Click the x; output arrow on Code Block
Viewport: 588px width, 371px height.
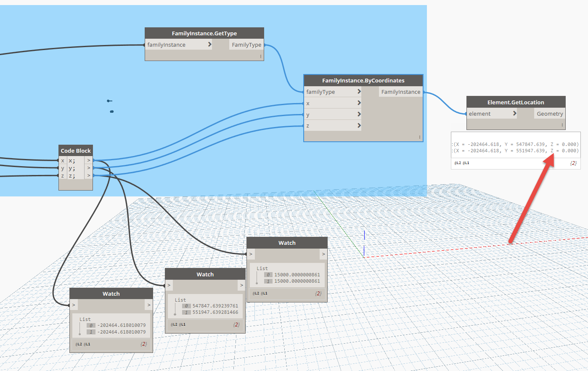[x=89, y=160]
